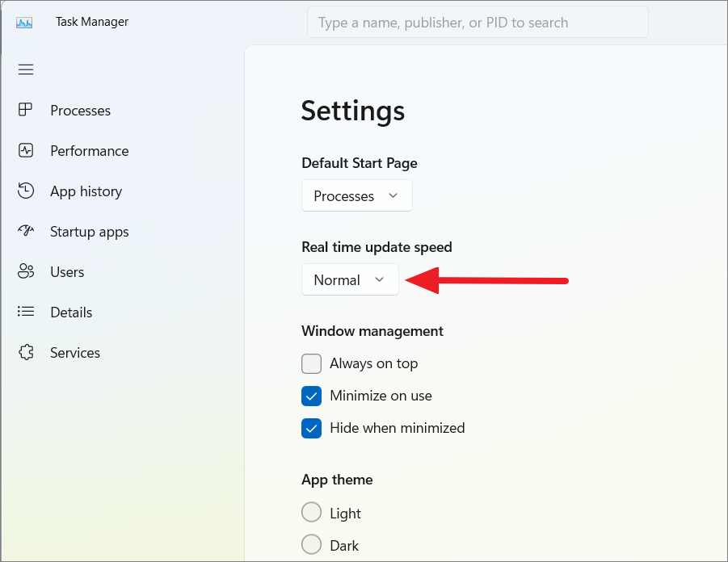
Task: Toggle the hamburger navigation menu
Action: (x=26, y=69)
